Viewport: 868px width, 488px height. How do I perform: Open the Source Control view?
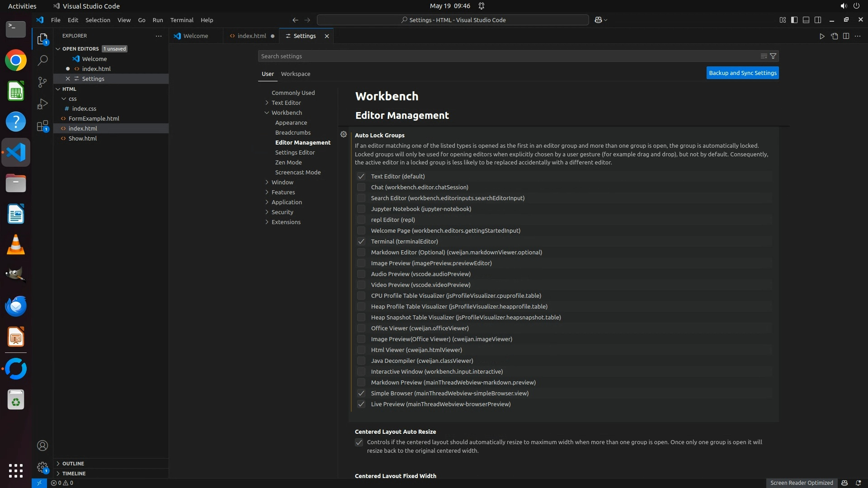pos(42,82)
